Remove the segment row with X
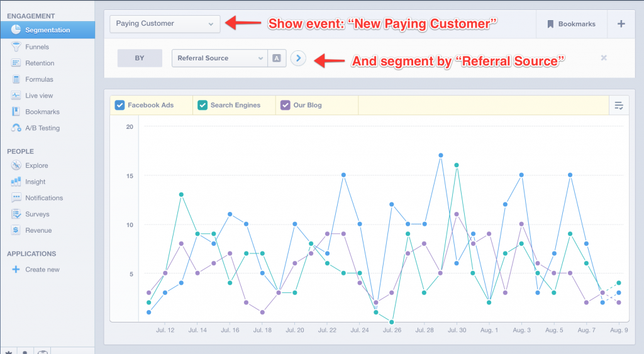 click(604, 57)
